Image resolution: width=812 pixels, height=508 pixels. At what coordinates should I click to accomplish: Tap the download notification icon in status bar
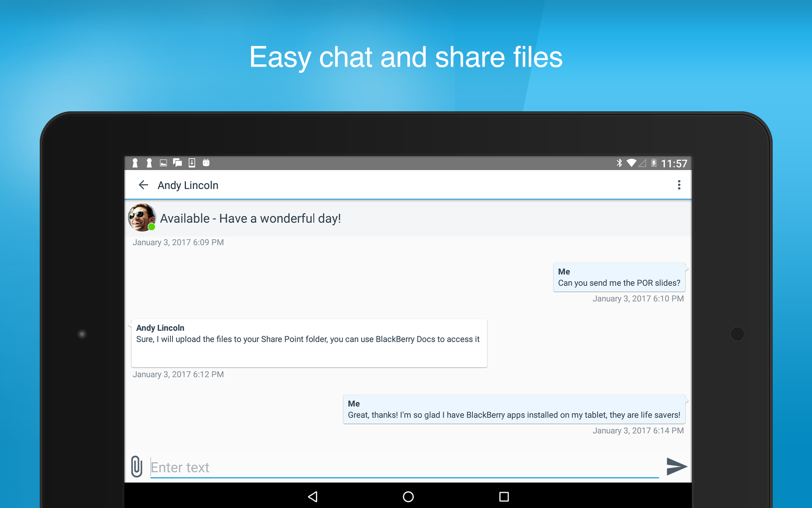click(x=192, y=163)
